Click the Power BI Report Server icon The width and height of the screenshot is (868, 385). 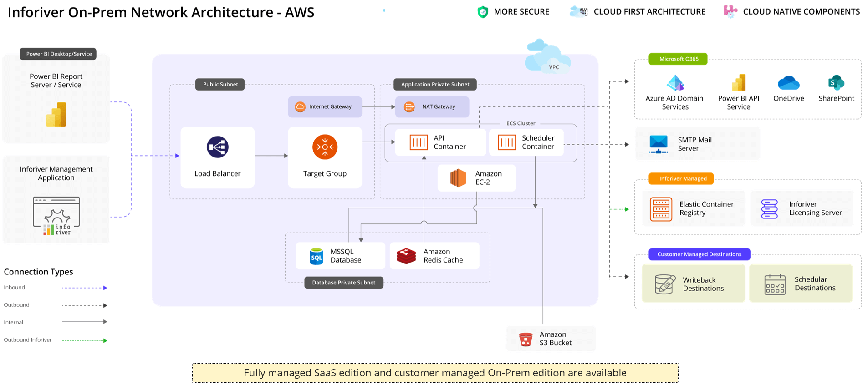click(56, 114)
